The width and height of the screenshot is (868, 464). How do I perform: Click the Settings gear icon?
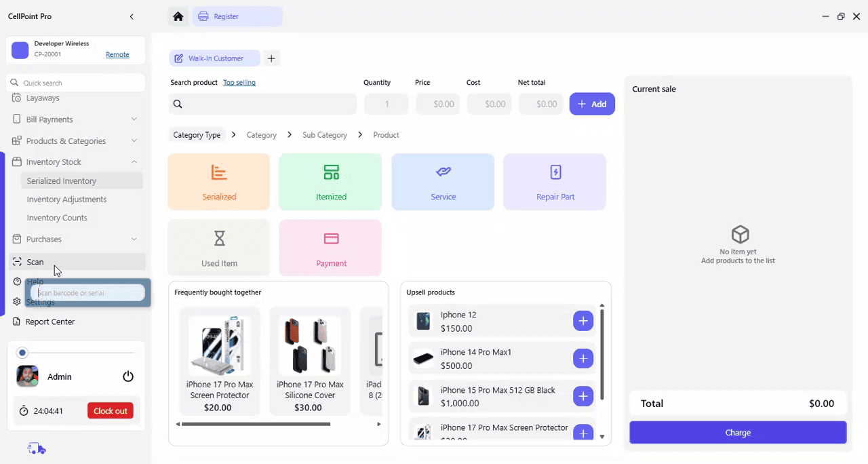(18, 302)
